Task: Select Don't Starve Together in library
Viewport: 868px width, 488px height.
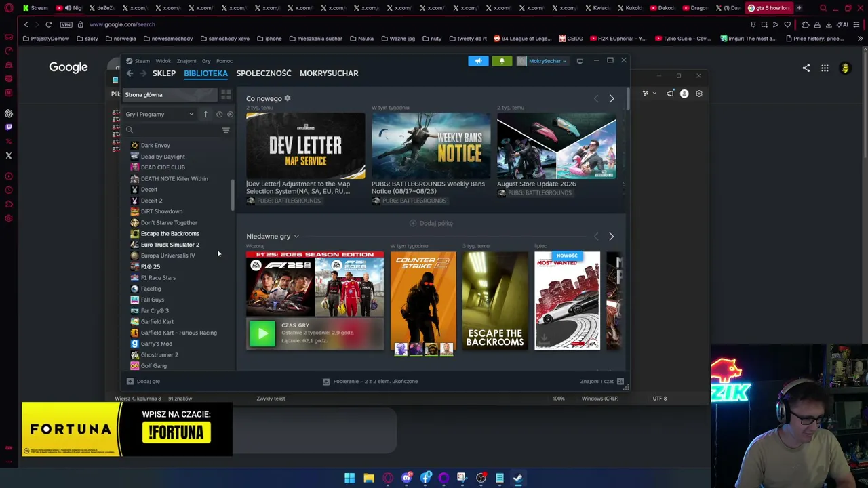Action: pyautogui.click(x=169, y=222)
